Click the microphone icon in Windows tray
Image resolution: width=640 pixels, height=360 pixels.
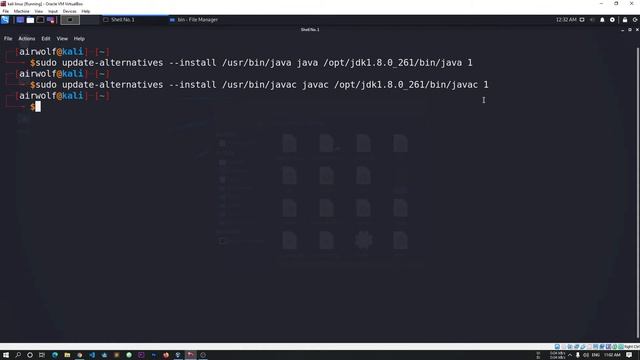coord(578,355)
